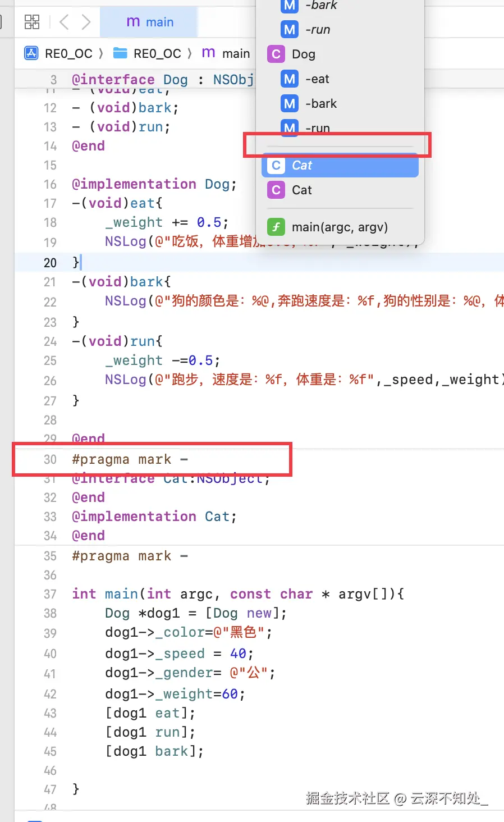Click the green f icon beside main(argc, argv)
The width and height of the screenshot is (504, 822).
(276, 227)
